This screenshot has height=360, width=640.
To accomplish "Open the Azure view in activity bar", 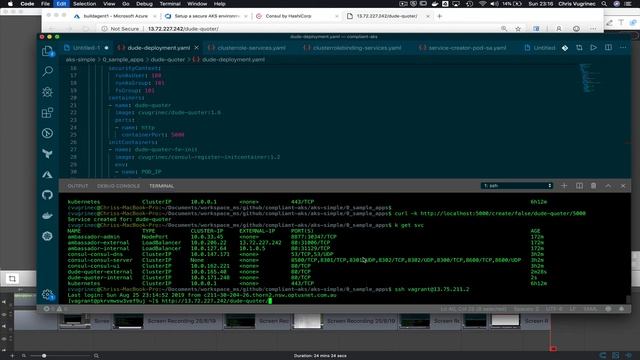I will pos(47,174).
